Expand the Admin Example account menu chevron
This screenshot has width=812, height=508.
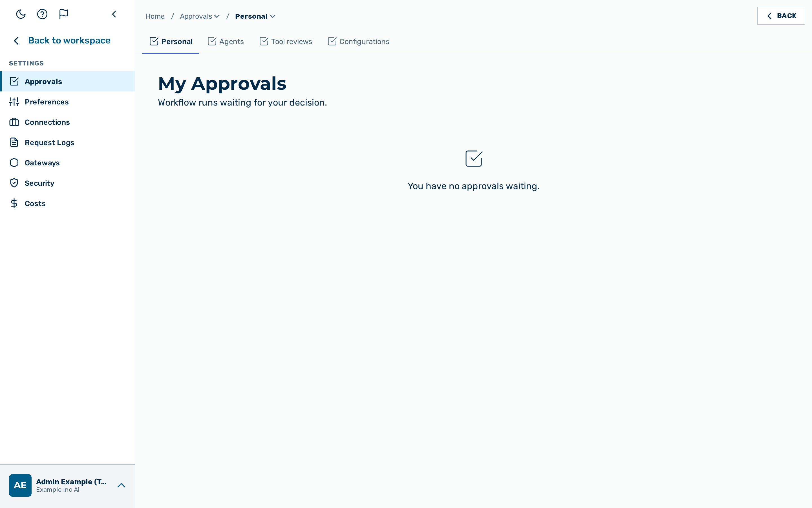coord(121,485)
